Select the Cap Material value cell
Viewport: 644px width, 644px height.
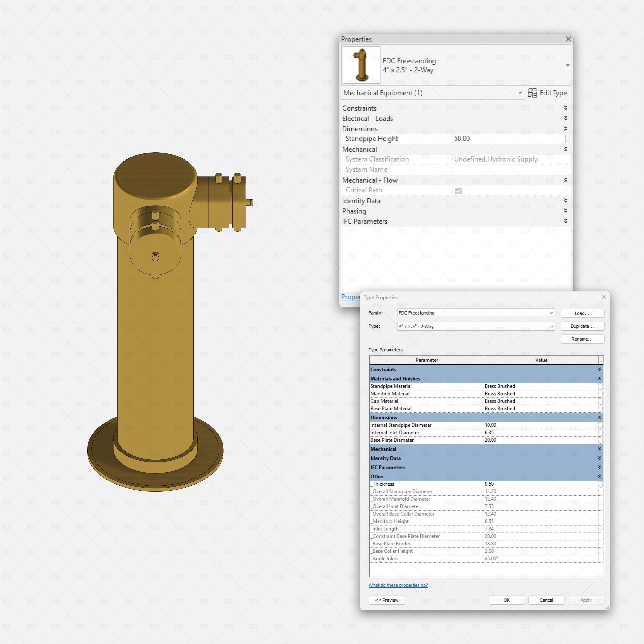coord(541,401)
